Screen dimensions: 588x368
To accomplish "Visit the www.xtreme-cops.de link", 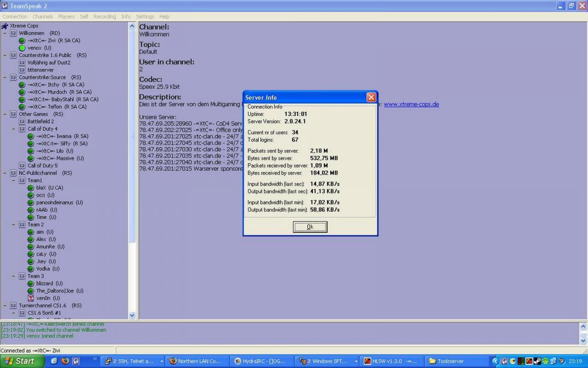I will tap(411, 104).
